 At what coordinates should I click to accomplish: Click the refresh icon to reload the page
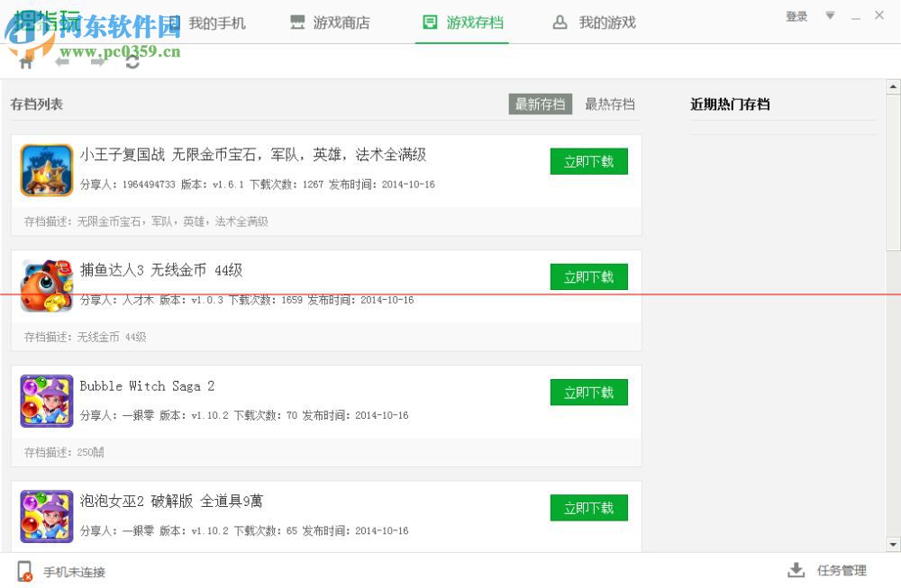pyautogui.click(x=133, y=62)
